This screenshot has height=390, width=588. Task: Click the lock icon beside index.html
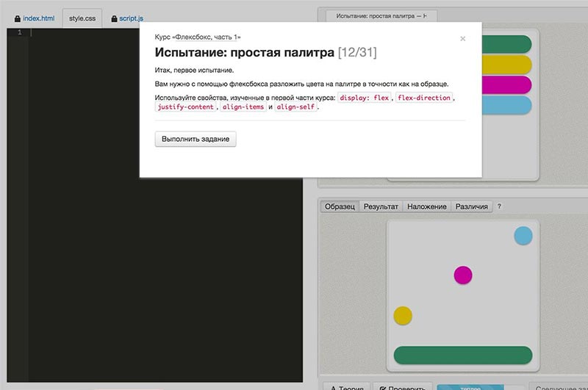[18, 18]
